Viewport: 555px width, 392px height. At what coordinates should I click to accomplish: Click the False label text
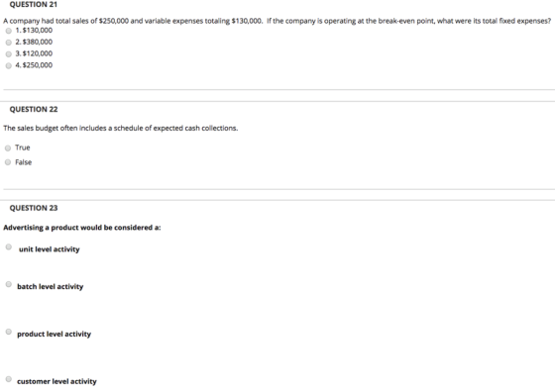24,162
